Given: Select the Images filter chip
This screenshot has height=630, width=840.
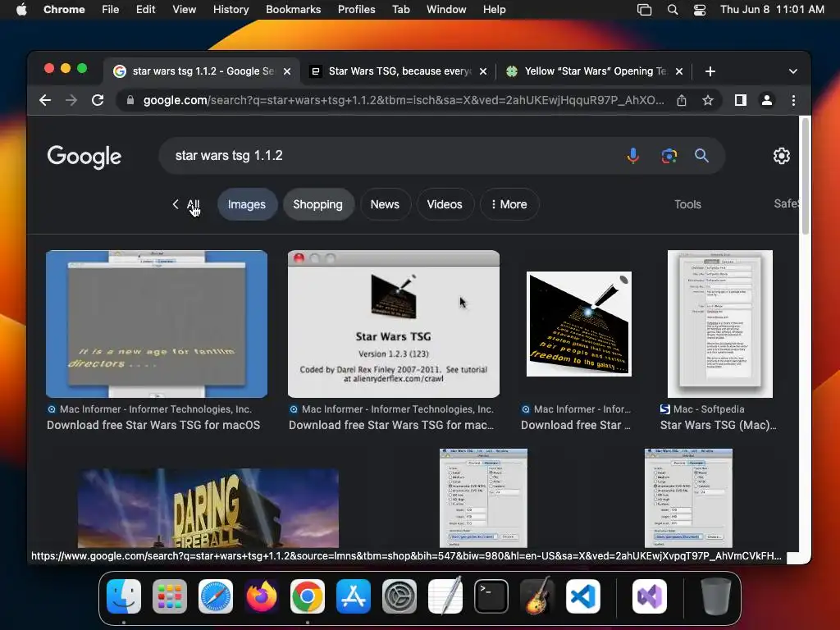Looking at the screenshot, I should (246, 204).
